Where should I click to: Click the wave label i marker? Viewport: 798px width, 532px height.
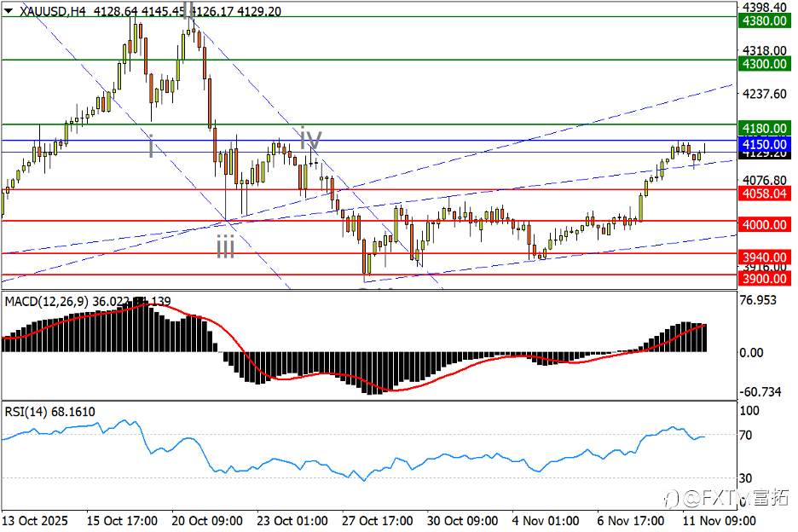point(151,147)
